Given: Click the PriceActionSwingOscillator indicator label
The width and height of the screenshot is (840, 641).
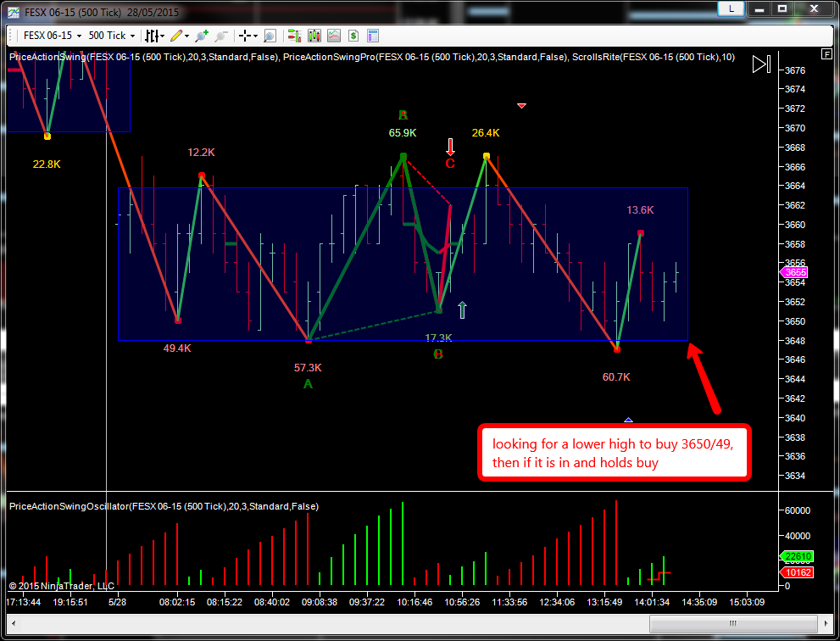Looking at the screenshot, I should coord(164,506).
